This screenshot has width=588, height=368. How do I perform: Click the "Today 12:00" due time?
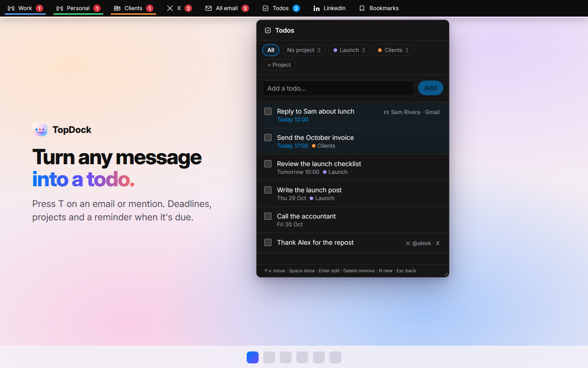click(293, 120)
